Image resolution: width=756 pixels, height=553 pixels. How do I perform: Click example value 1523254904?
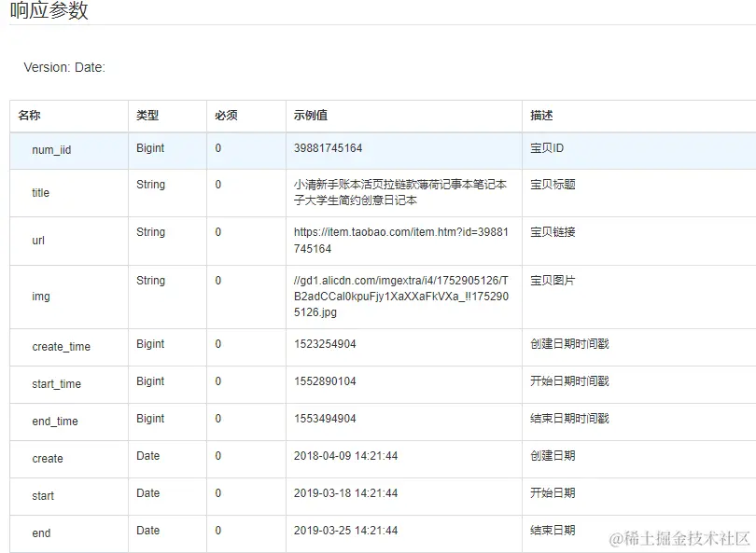pyautogui.click(x=325, y=344)
